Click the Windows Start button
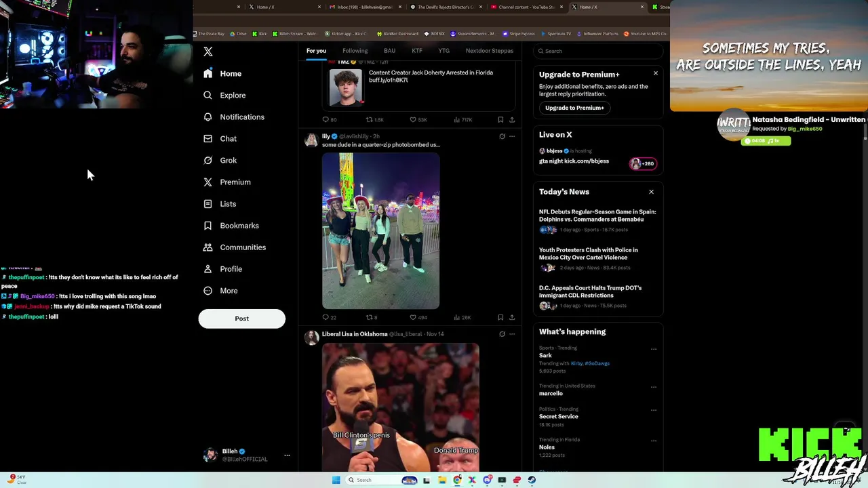 point(336,480)
